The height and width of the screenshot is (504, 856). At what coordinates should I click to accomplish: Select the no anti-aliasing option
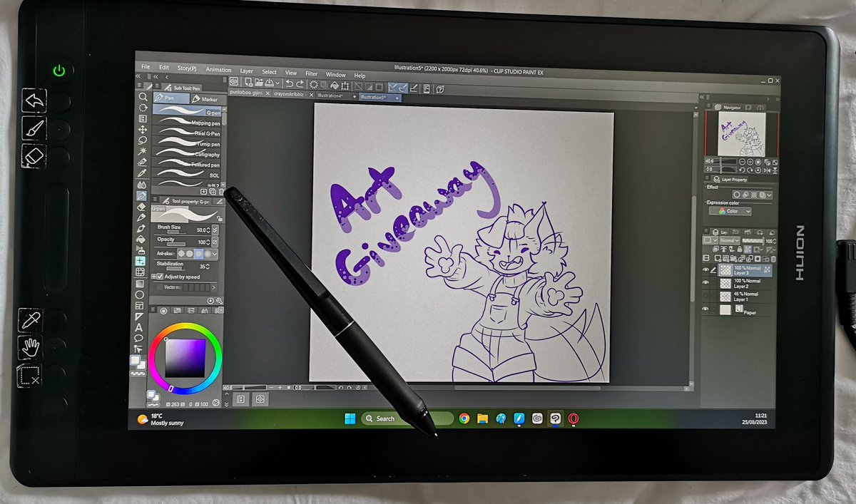pos(180,253)
